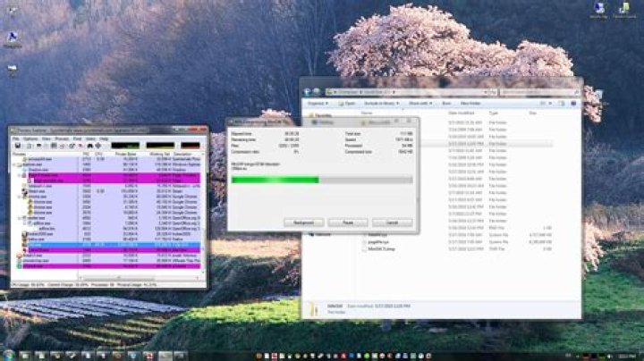Click Open in the Explorer command bar

point(347,104)
